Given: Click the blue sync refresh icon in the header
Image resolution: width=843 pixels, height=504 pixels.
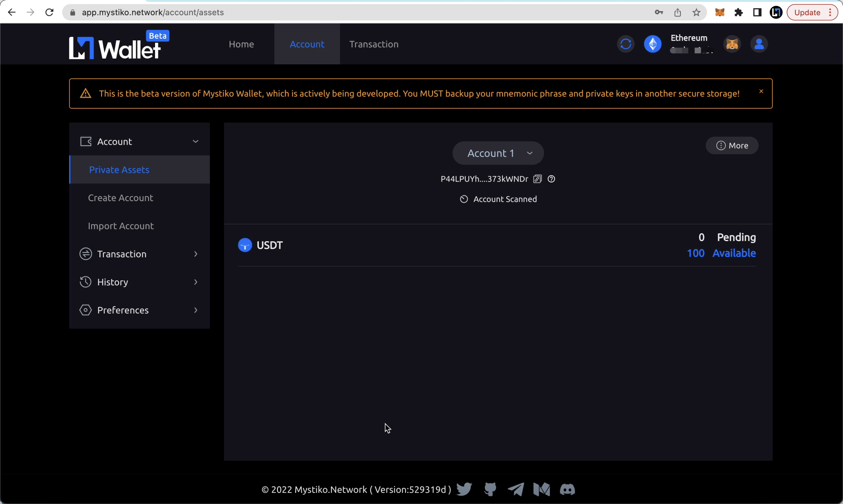Looking at the screenshot, I should click(x=626, y=44).
